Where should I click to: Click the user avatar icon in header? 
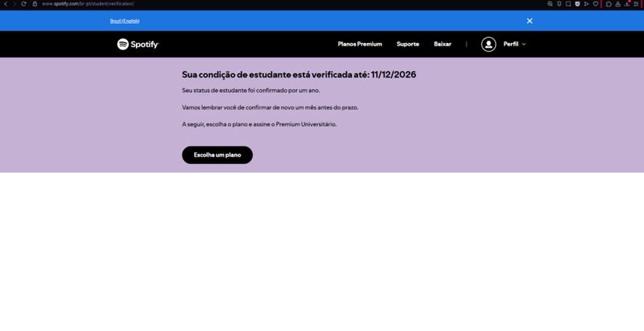(x=488, y=44)
